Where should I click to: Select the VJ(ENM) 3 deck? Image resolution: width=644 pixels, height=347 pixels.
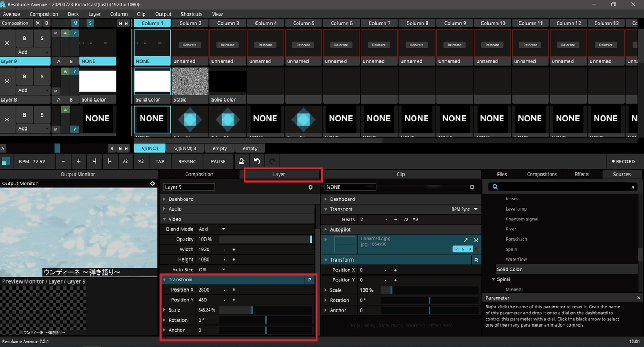coord(185,148)
